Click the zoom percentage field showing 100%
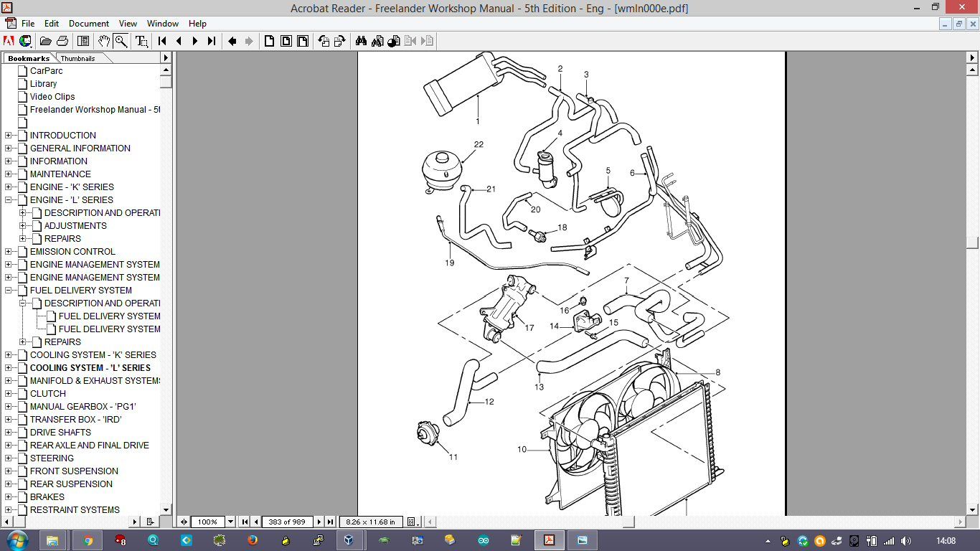The image size is (980, 551). (x=208, y=522)
